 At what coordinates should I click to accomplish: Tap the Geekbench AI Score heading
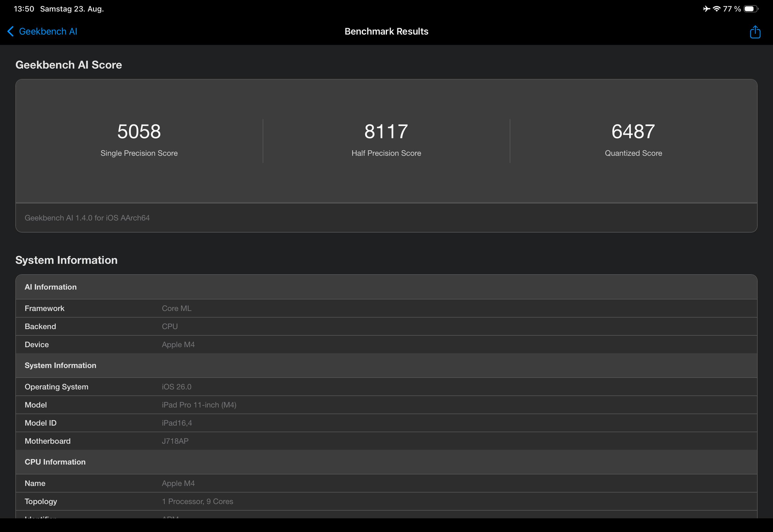69,65
